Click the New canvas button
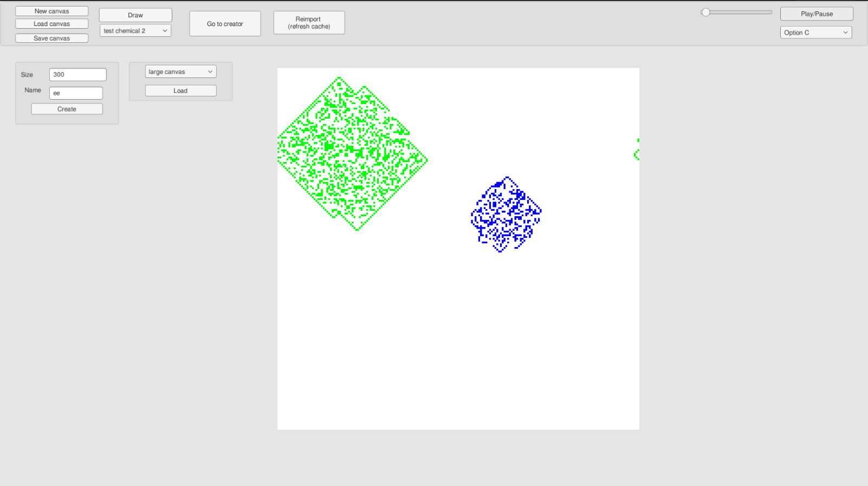 point(52,11)
